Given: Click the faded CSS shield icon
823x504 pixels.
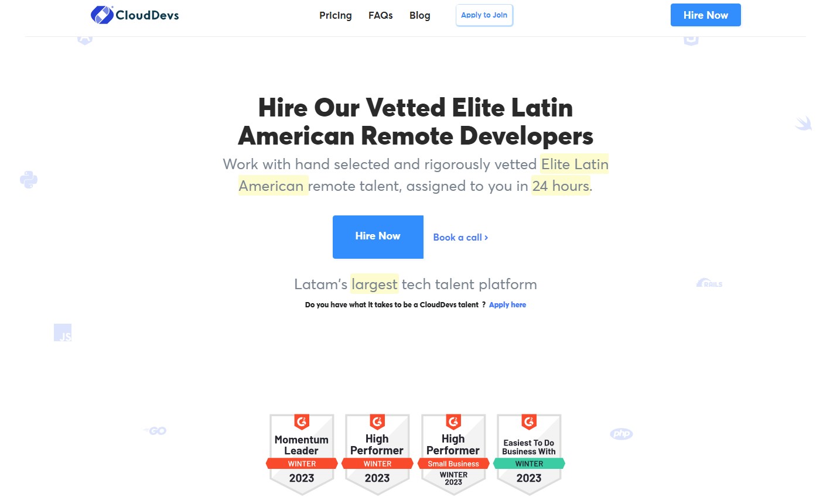Looking at the screenshot, I should click(691, 40).
